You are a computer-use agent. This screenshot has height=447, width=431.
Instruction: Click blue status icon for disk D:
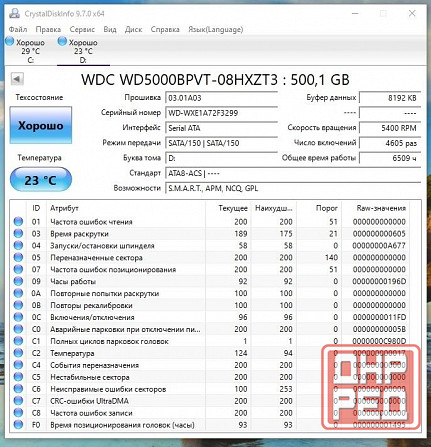[62, 42]
